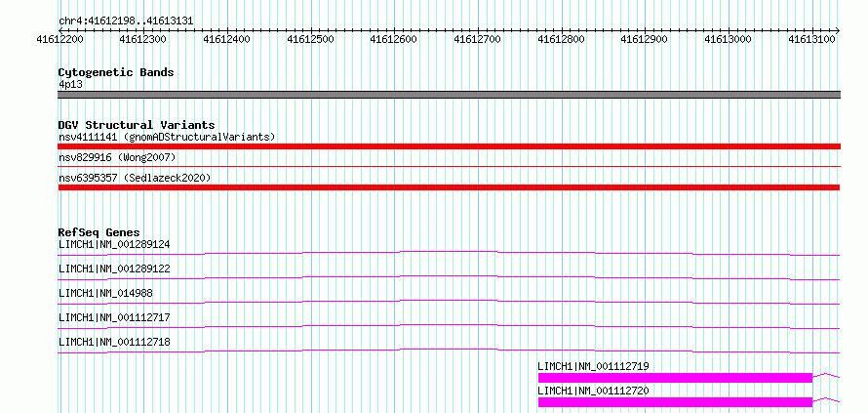Click the intron line of LIMCH1|NM_014988
The width and height of the screenshot is (868, 413).
(449, 302)
